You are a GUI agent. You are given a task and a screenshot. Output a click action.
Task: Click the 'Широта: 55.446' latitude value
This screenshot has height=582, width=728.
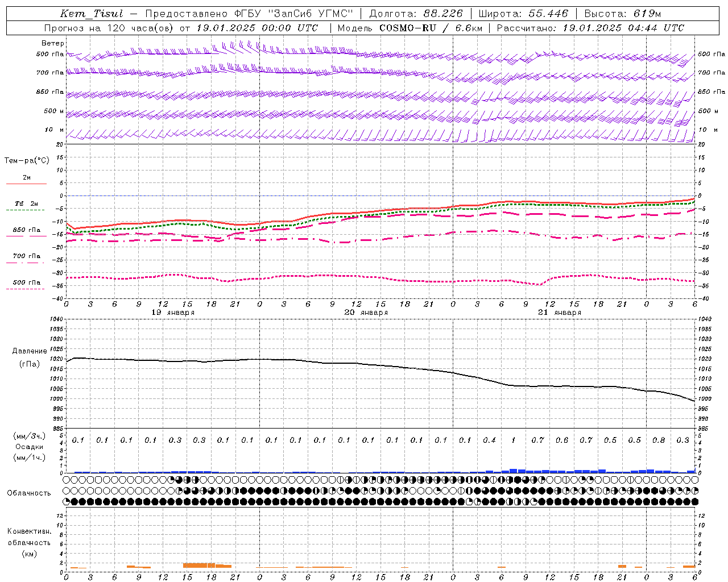(x=523, y=14)
